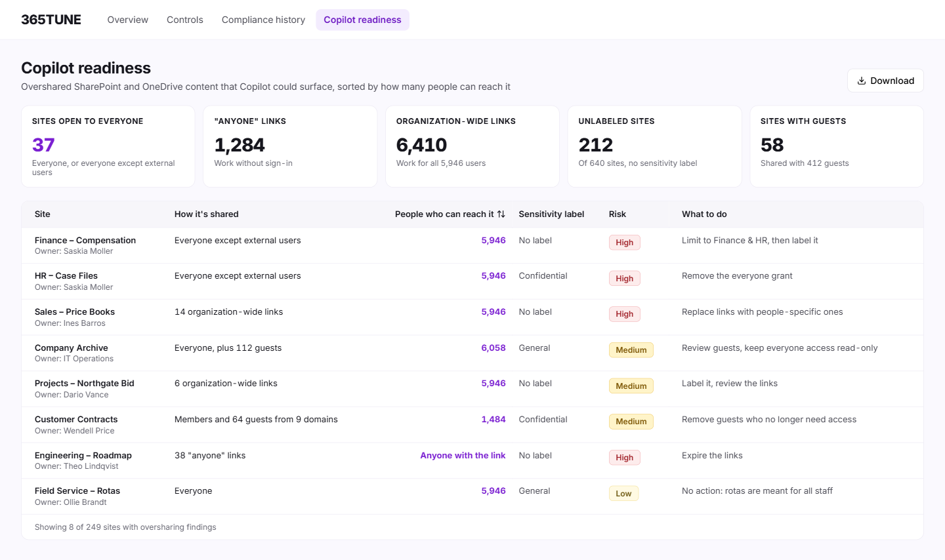Click "Members and 64 guests from 9 domains"
Image resolution: width=945 pixels, height=560 pixels.
point(256,420)
